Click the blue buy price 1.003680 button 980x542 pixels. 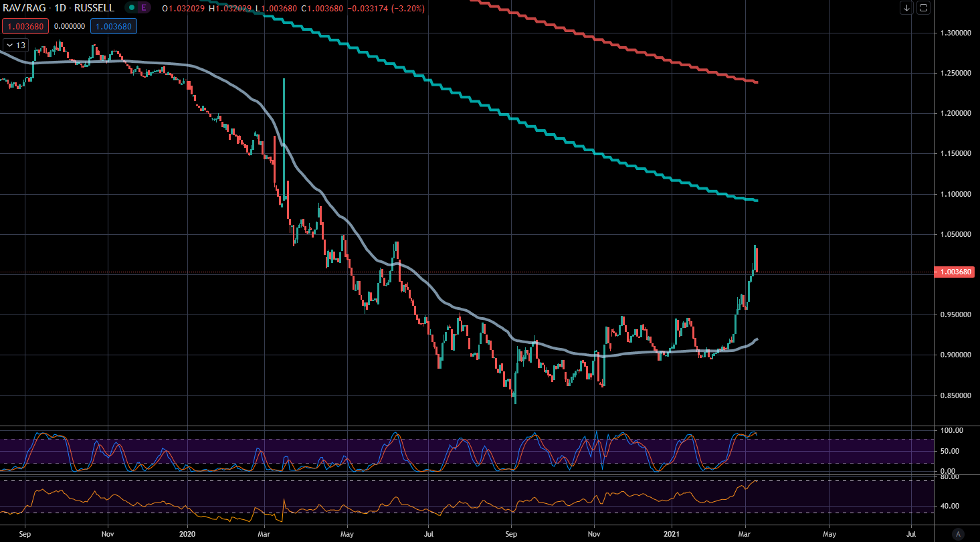pyautogui.click(x=114, y=27)
